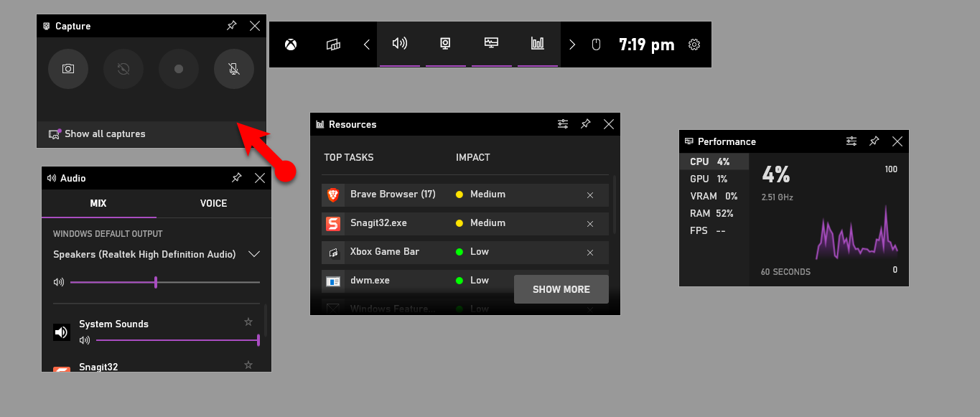Toggle the Resources widget from the top bar
This screenshot has height=417, width=980.
tap(538, 44)
